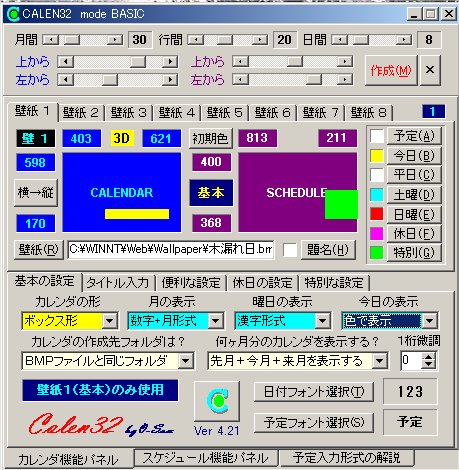Image resolution: width=459 pixels, height=470 pixels.
Task: Toggle the checkbox beside 題名(H)
Action: (290, 250)
